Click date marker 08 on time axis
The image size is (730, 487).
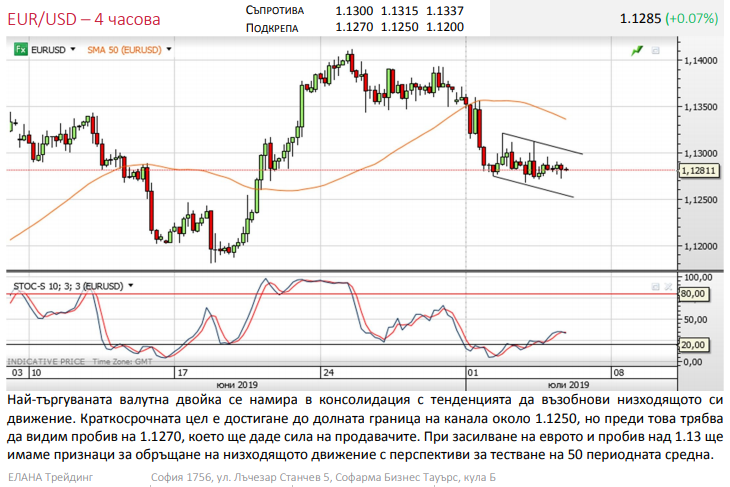point(618,372)
